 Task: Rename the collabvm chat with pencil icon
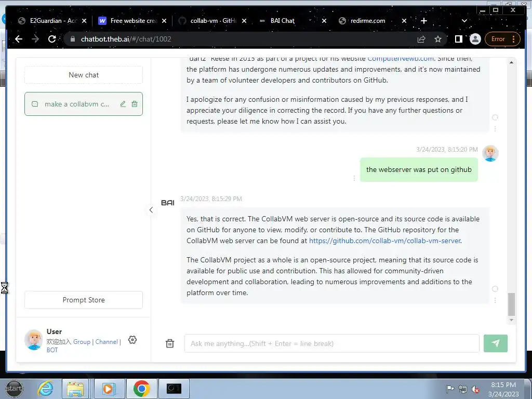[123, 104]
